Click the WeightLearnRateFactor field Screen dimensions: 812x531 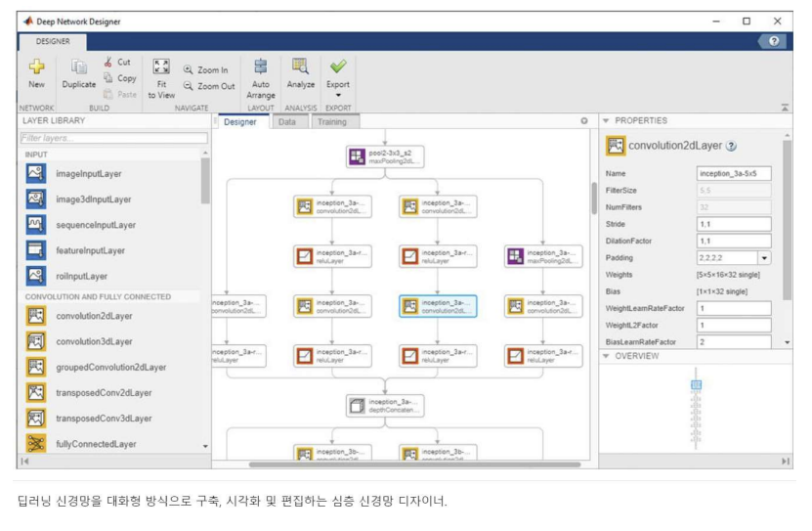(733, 308)
